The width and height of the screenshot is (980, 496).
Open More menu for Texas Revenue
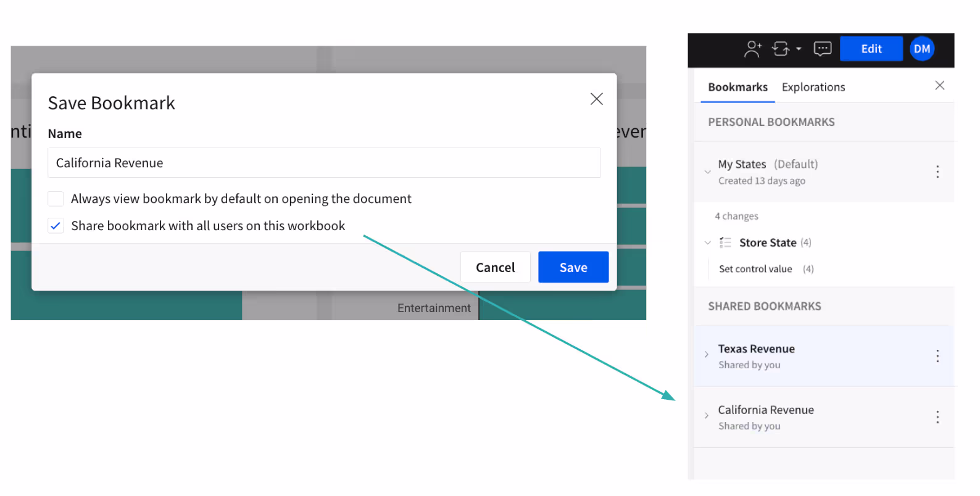click(937, 356)
